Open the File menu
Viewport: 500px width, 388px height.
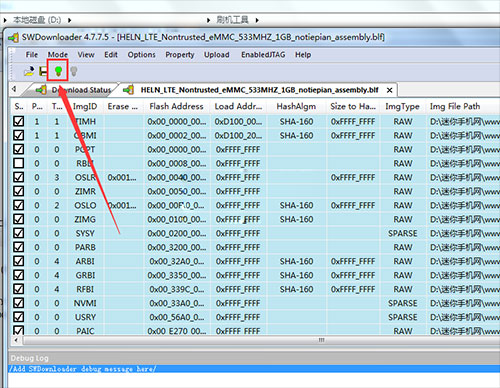pos(32,55)
